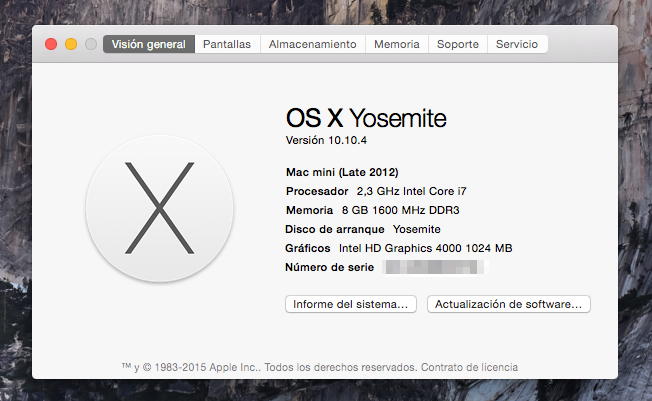This screenshot has height=401, width=652.
Task: Minimize the window with the yellow button
Action: [71, 44]
